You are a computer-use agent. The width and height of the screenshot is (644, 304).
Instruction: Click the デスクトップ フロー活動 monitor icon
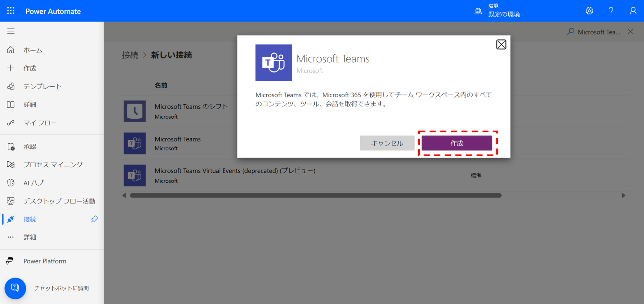coord(11,201)
